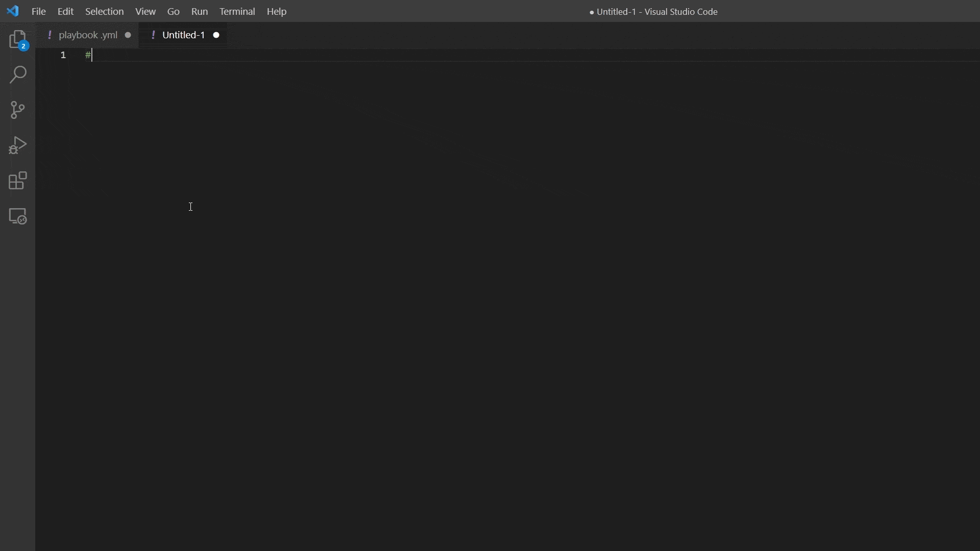Click the Visual Studio Code logo
Screen dimensions: 980x551
point(12,11)
